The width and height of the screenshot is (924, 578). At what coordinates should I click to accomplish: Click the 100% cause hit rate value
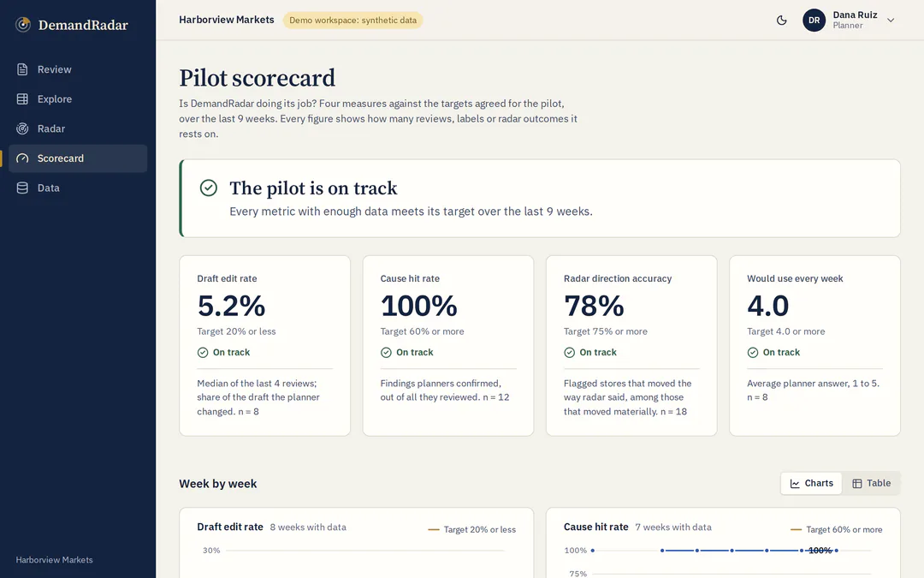pyautogui.click(x=418, y=306)
